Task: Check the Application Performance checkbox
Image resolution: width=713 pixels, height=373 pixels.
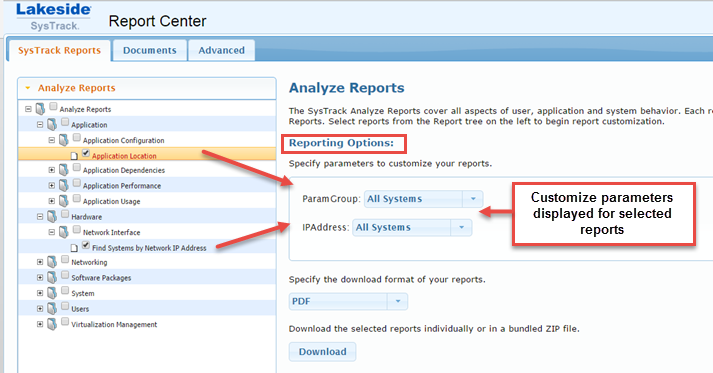Action: (77, 183)
